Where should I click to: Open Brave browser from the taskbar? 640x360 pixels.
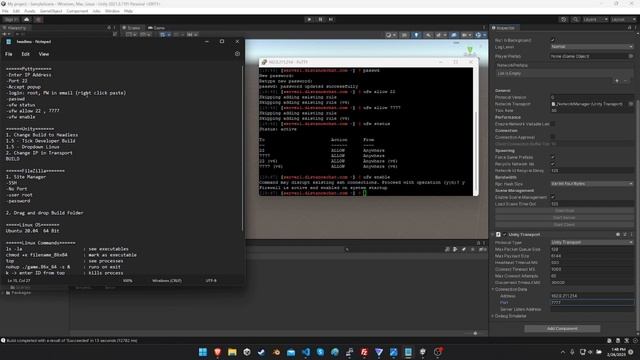tap(218, 352)
